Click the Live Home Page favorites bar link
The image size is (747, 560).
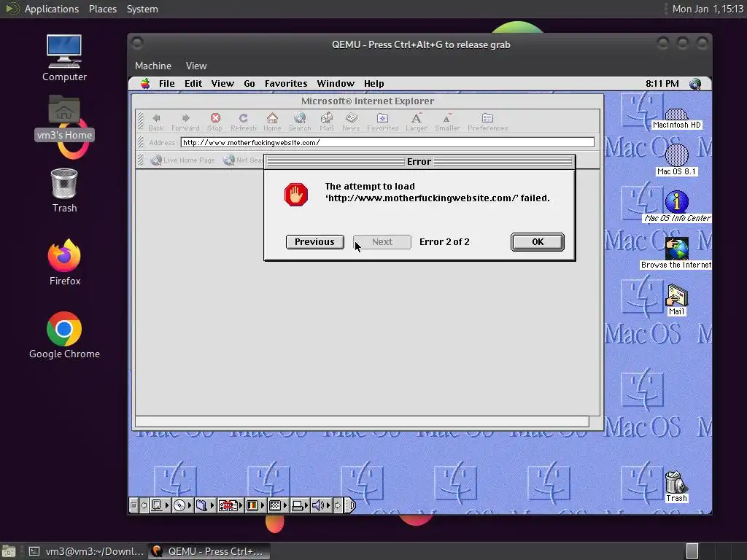(x=183, y=160)
